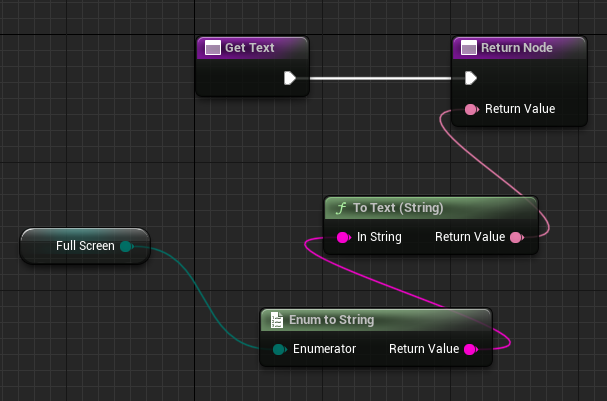The image size is (607, 401).
Task: Click the function icon on To Text (String)
Action: tap(341, 208)
